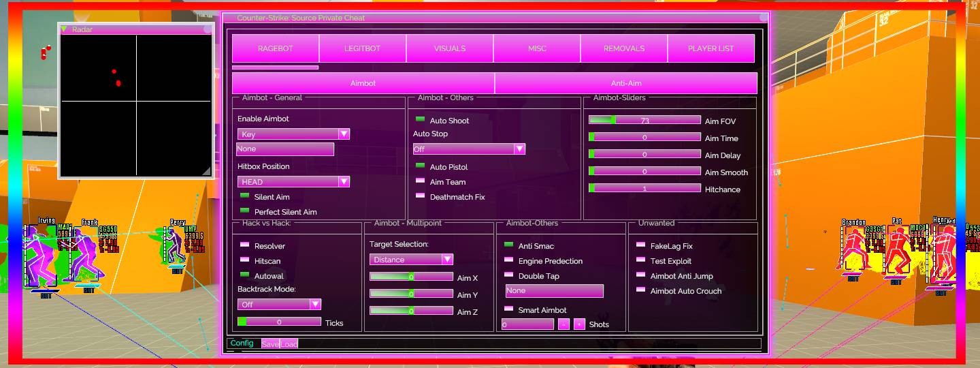Image resolution: width=980 pixels, height=368 pixels.
Task: Click the Save config button
Action: click(270, 344)
